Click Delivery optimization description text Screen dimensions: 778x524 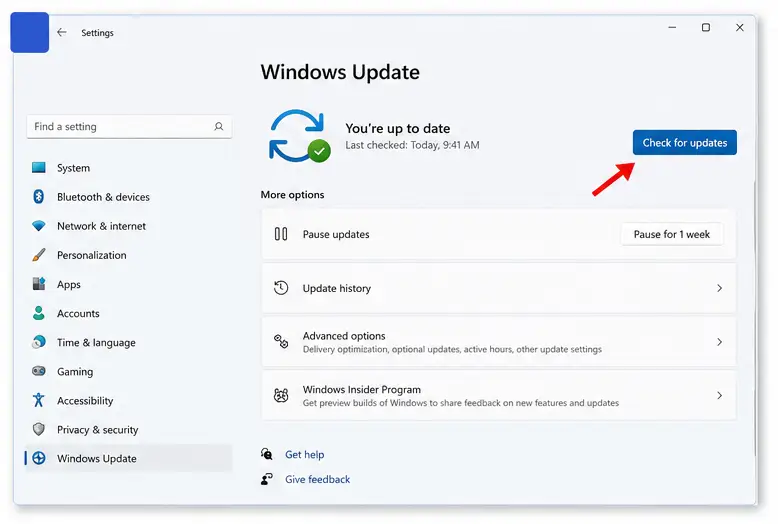452,349
